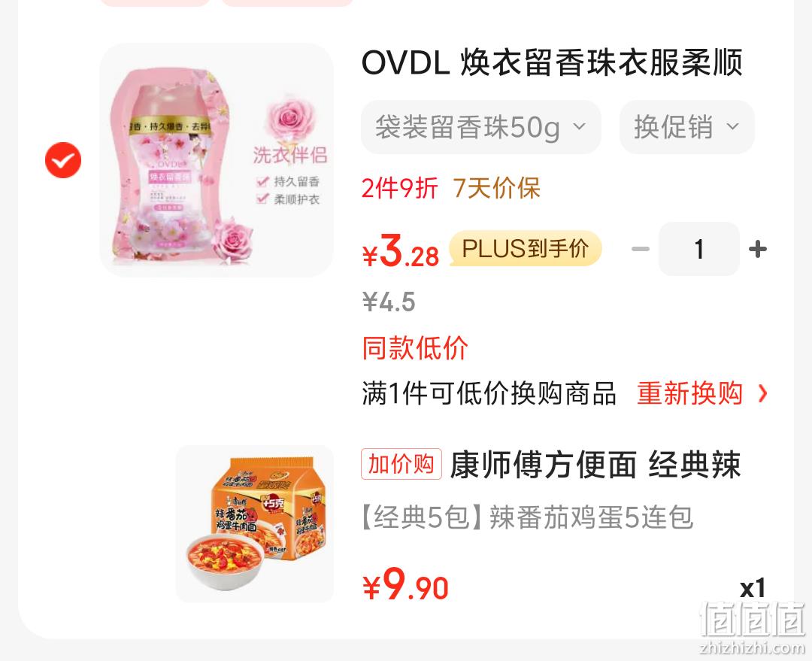Tap the 2件9折 promotion label
This screenshot has width=812, height=661.
(x=400, y=188)
